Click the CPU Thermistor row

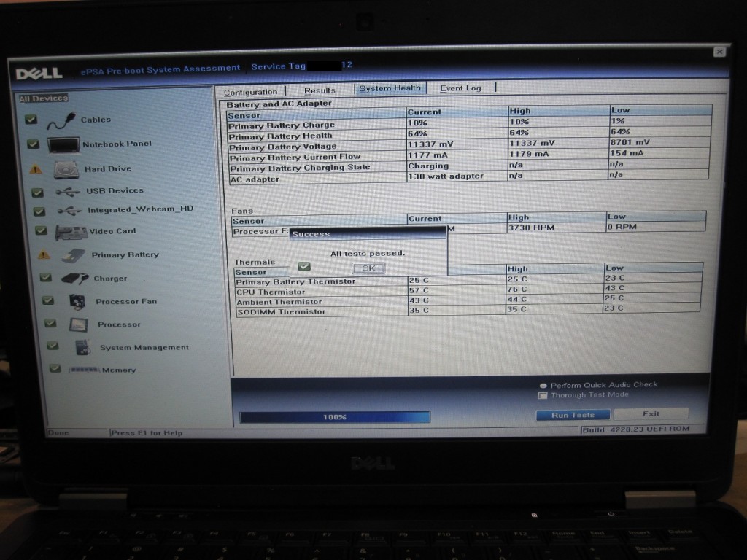point(468,290)
